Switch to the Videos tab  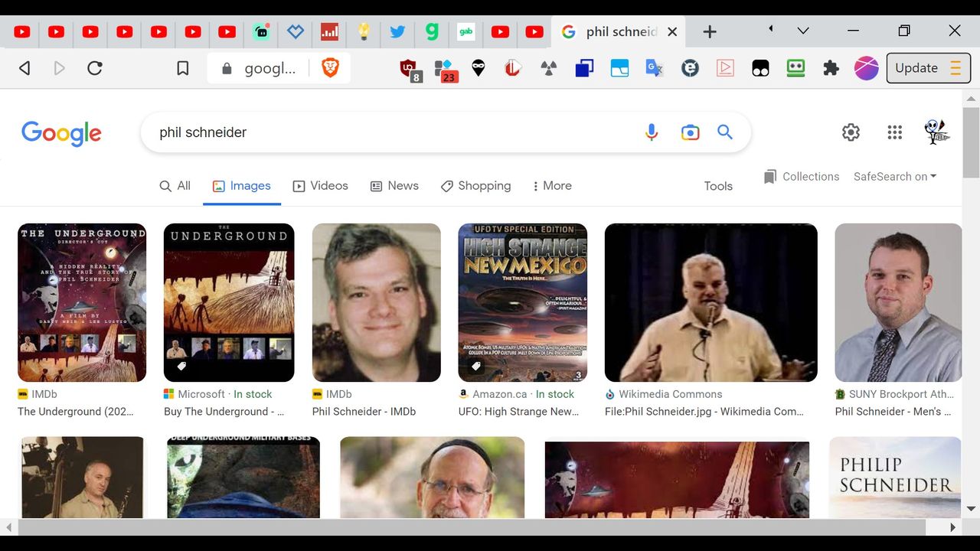(320, 186)
